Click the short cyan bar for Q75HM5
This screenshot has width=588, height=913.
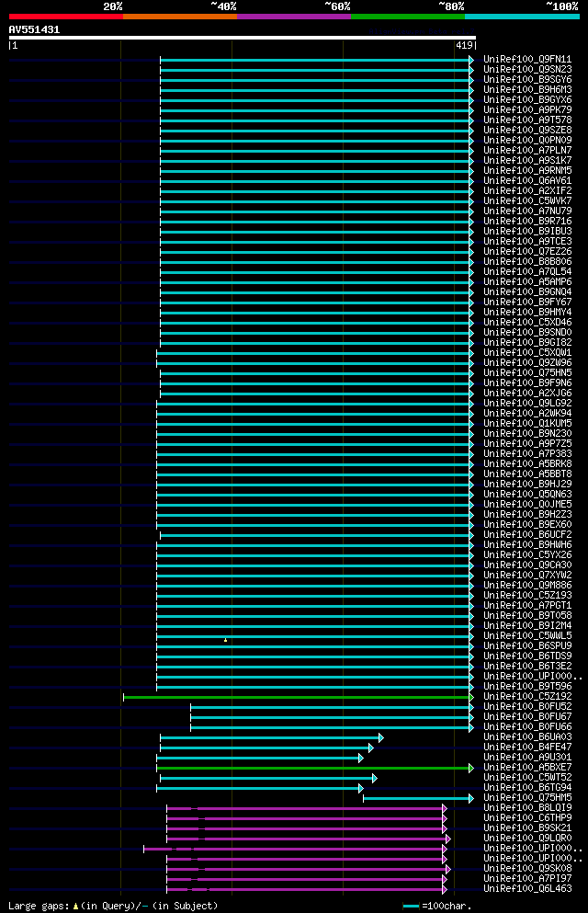tap(419, 798)
